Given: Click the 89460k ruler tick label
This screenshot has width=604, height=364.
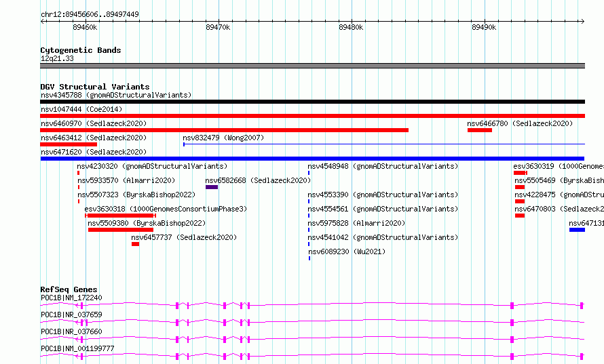Looking at the screenshot, I should coord(85,27).
